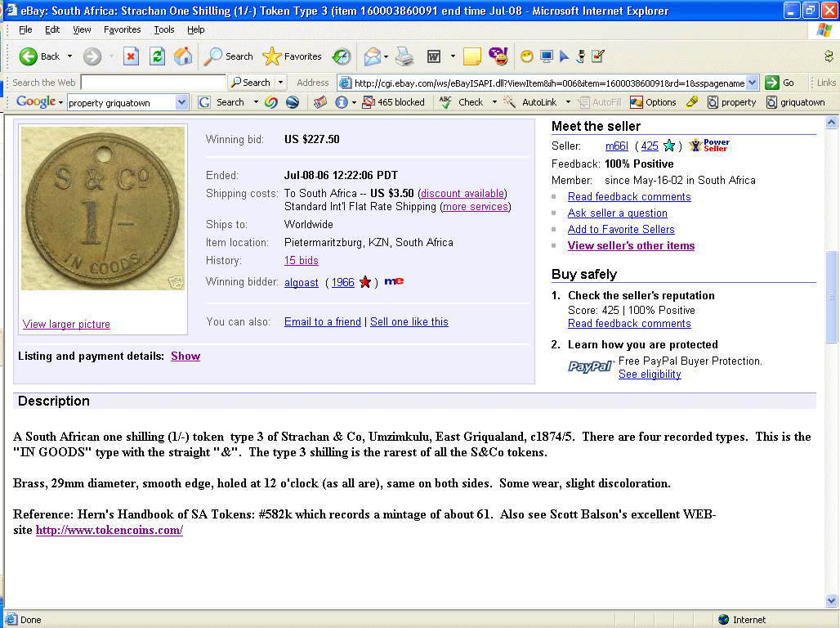Expand the AutoLink dropdown arrow
The width and height of the screenshot is (840, 628).
(568, 102)
